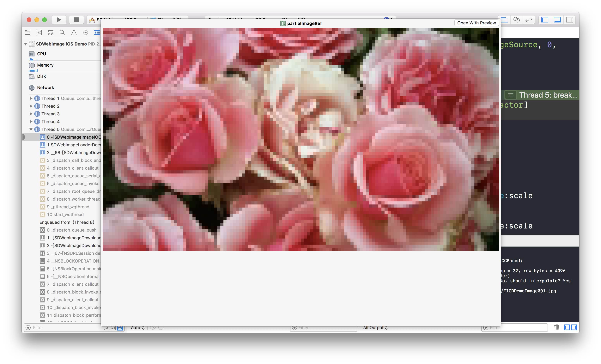Open the Project navigator folder icon

pos(27,33)
